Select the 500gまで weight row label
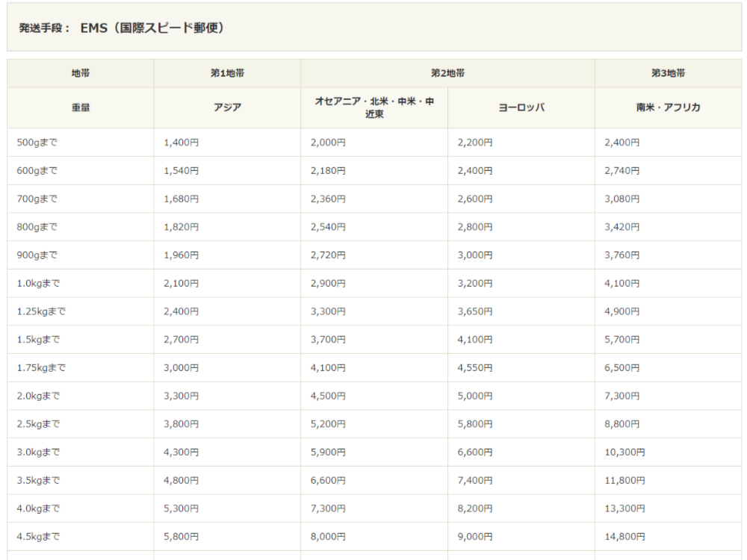This screenshot has width=747, height=560. (37, 143)
